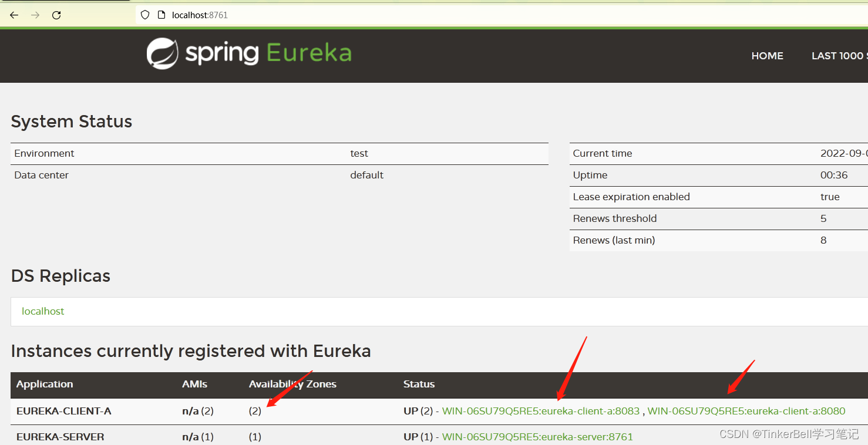Screen dimensions: 868x445
Task: Select the uptime value 00:36
Action: 834,175
